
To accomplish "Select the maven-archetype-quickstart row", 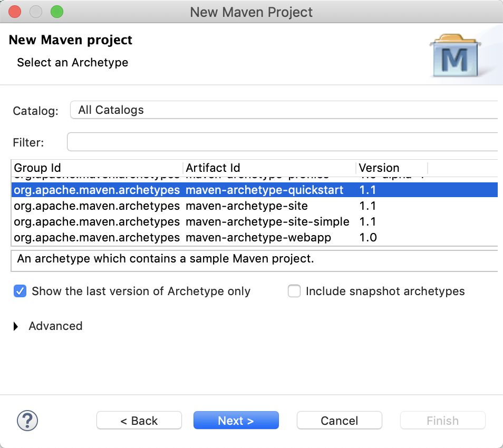I will pyautogui.click(x=254, y=190).
